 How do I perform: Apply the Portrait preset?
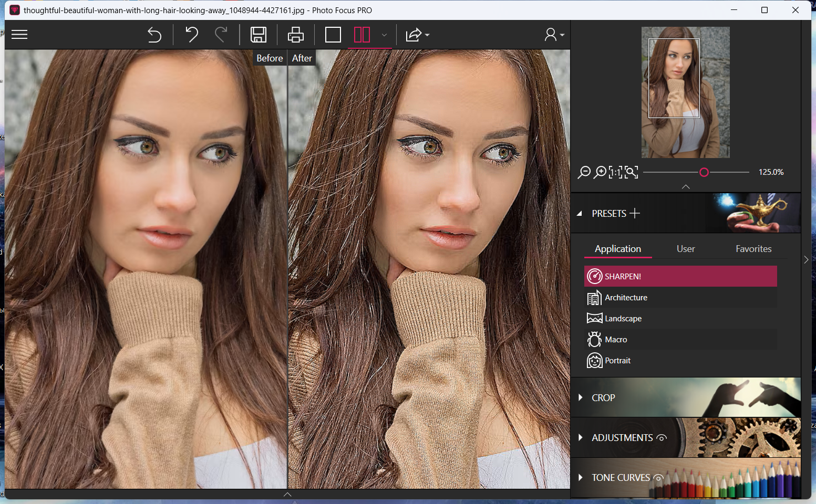pos(617,361)
